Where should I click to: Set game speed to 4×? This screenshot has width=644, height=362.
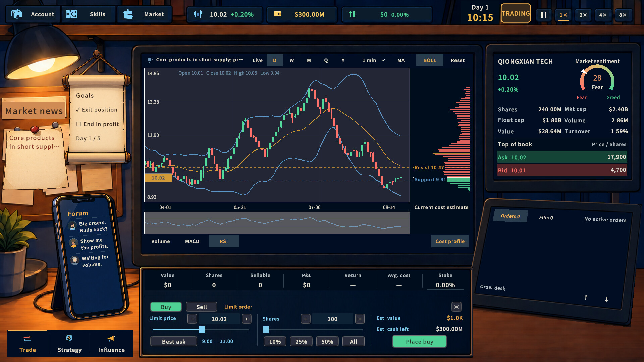[603, 15]
